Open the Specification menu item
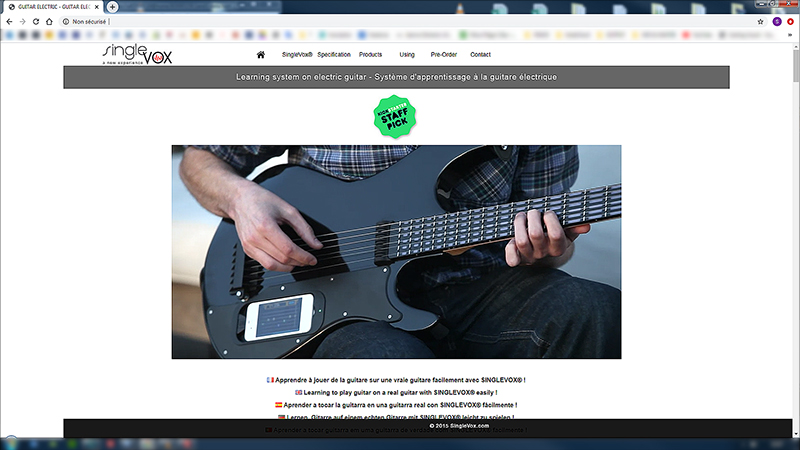The width and height of the screenshot is (800, 450). pyautogui.click(x=334, y=55)
